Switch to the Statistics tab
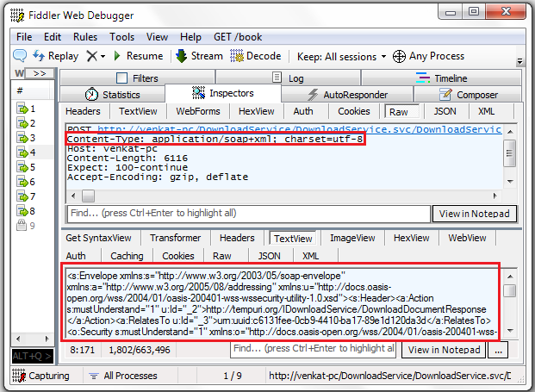This screenshot has height=392, width=535. [x=112, y=95]
